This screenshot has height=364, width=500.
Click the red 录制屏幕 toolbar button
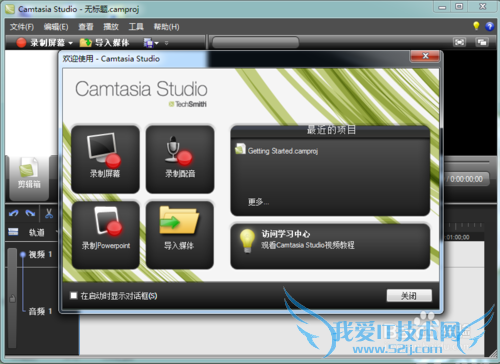tap(41, 43)
